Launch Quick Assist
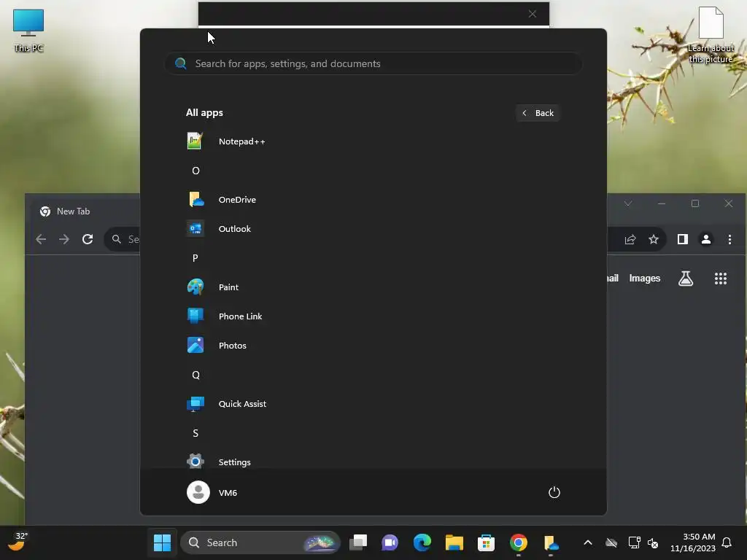This screenshot has width=747, height=560. point(373,404)
